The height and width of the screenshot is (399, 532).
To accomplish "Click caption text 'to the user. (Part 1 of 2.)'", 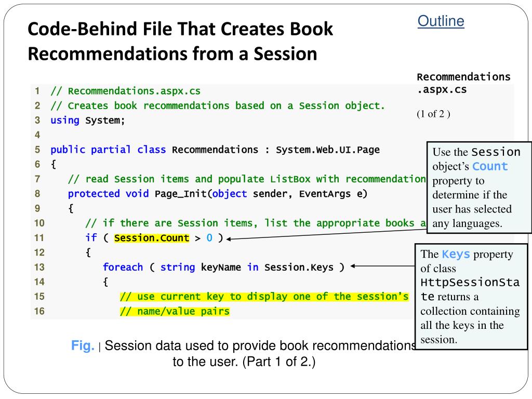I will coord(244,362).
